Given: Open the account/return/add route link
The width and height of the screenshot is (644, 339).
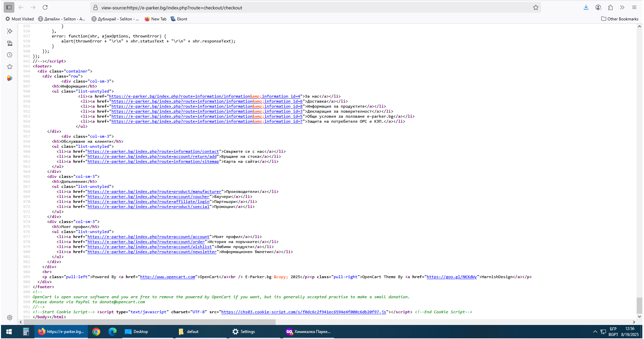Looking at the screenshot, I should [x=152, y=156].
